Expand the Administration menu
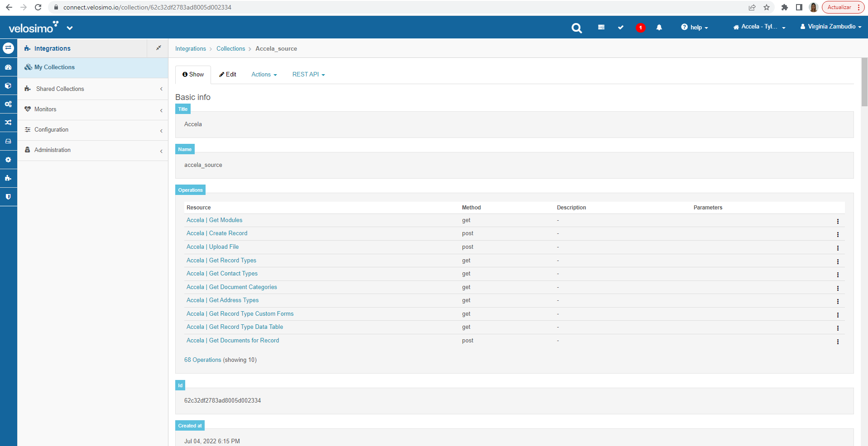Screen dimensions: 868x446 point(93,150)
